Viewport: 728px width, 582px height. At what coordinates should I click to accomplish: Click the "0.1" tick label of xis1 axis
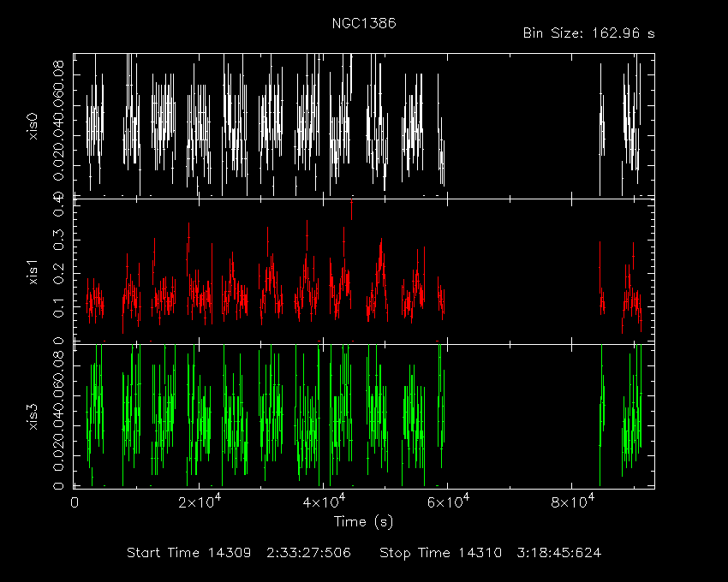[x=59, y=308]
